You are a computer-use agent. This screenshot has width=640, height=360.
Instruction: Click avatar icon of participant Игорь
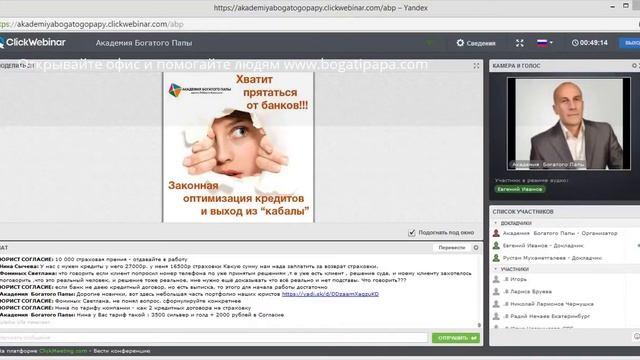point(496,279)
